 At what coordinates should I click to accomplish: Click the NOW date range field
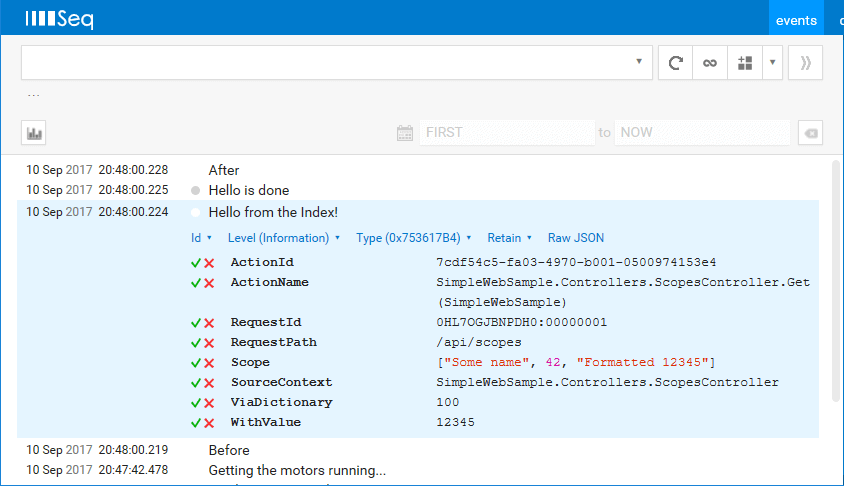click(702, 132)
